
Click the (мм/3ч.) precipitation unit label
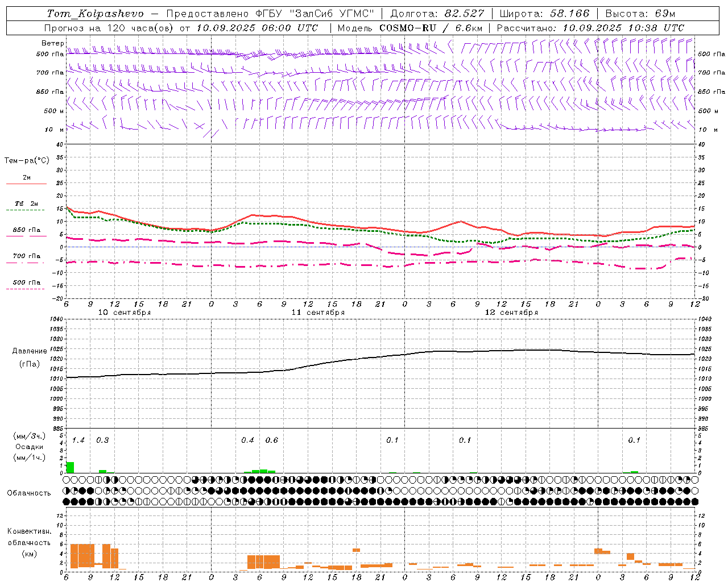pos(29,436)
